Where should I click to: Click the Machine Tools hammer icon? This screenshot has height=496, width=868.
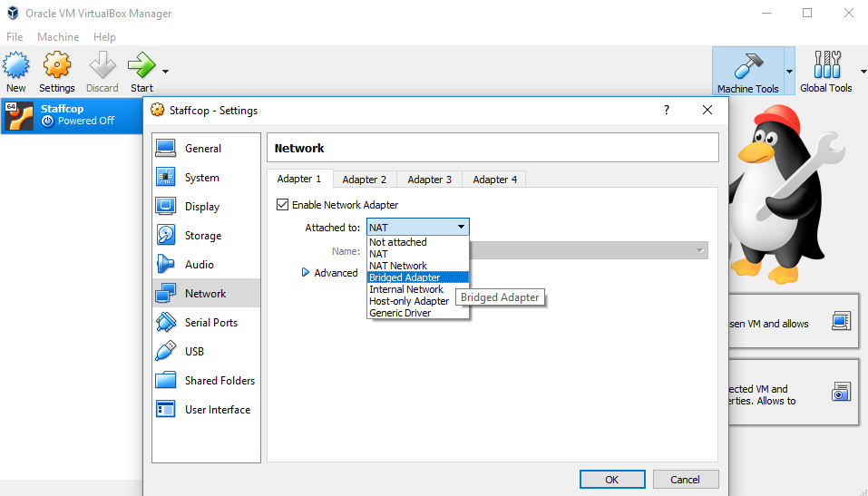748,65
